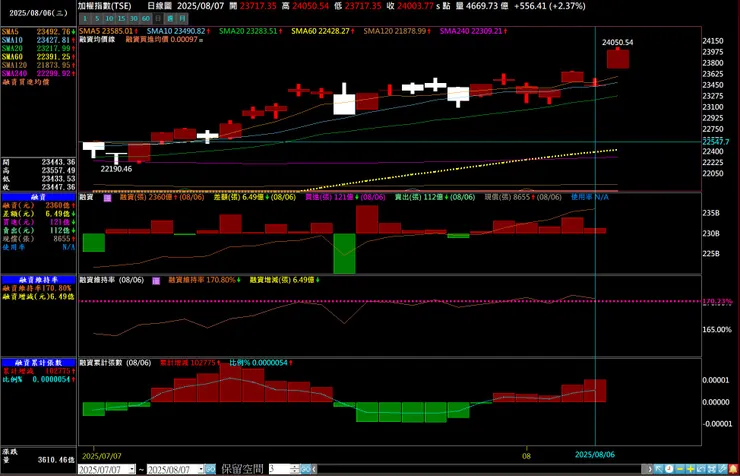This screenshot has width=740, height=476.
Task: Click the drawing pencil icon in bottom toolbar
Action: point(722,469)
